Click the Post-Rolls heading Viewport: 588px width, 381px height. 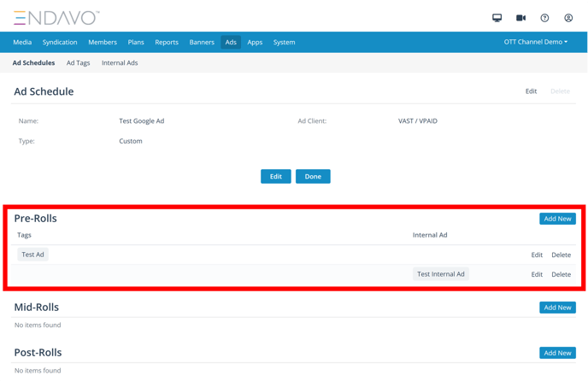point(38,353)
